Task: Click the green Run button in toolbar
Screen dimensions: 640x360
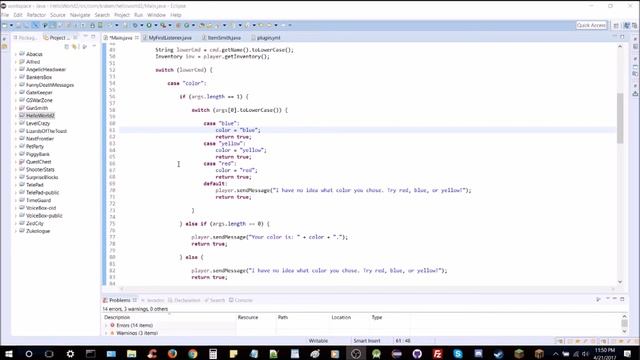Action: tap(149, 25)
